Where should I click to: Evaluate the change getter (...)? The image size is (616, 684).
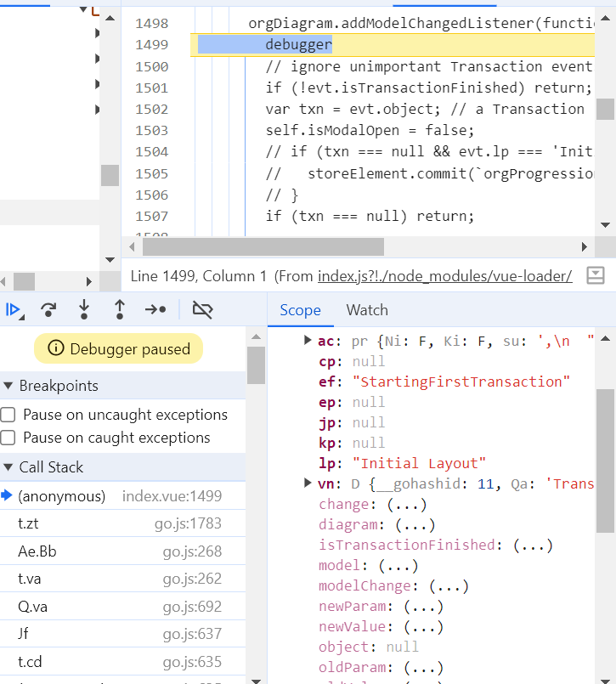407,505
